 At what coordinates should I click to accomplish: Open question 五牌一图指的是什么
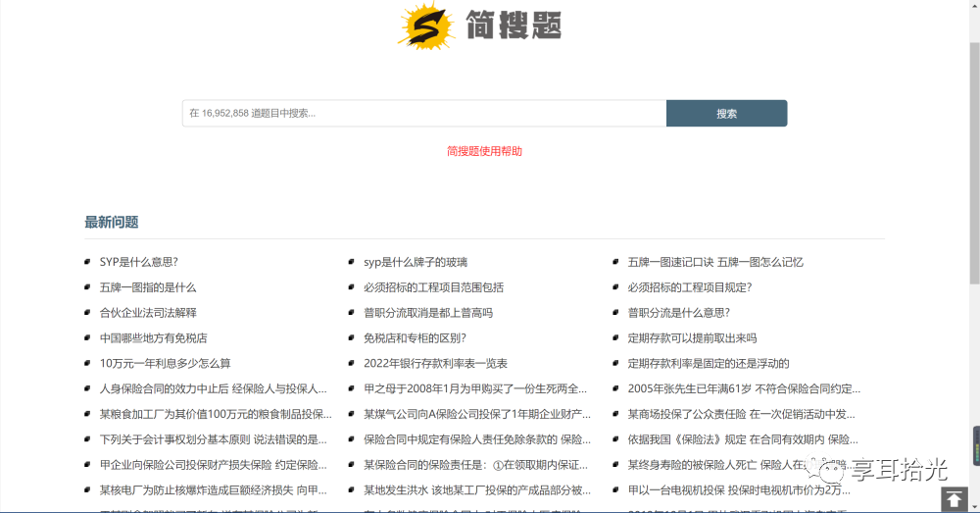tap(148, 287)
